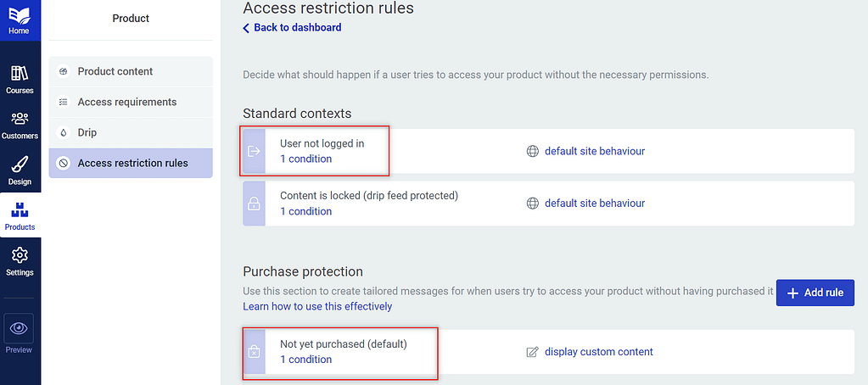The width and height of the screenshot is (868, 385).
Task: Click the pencil icon beside display custom content
Action: [x=532, y=352]
